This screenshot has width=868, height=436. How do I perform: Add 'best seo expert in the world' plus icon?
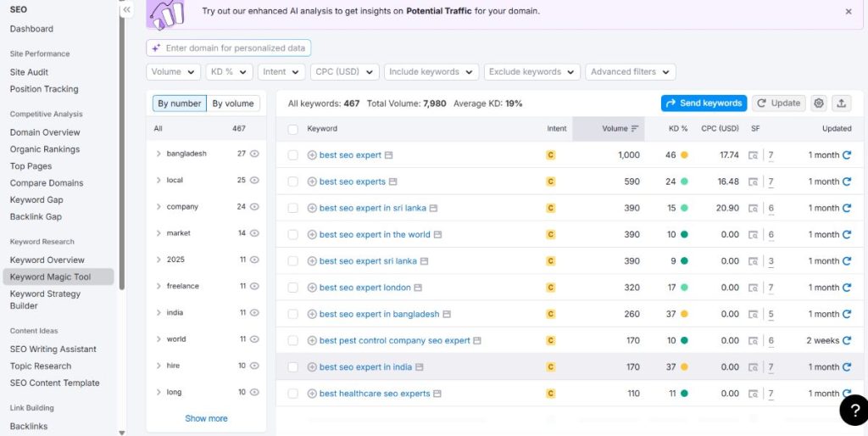[312, 234]
